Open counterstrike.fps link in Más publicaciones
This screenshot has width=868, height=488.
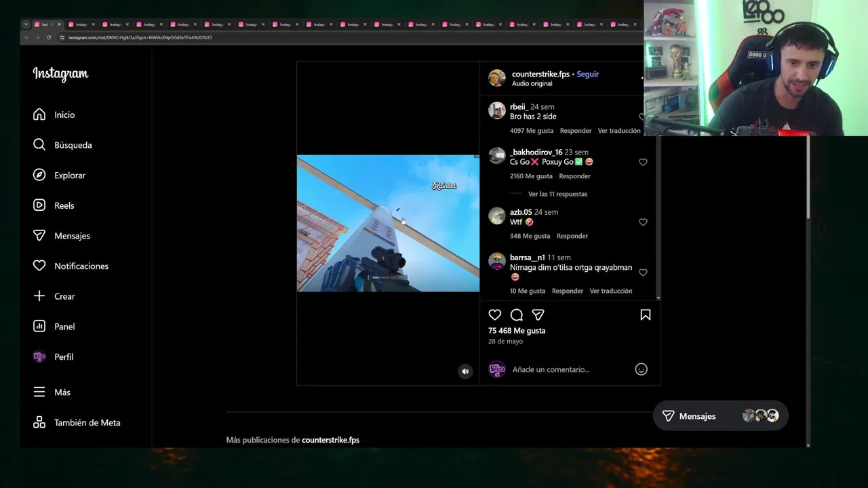tap(330, 440)
